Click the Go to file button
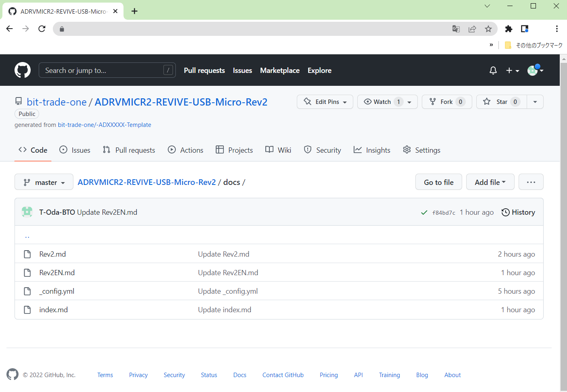Viewport: 567px width, 392px height. (x=439, y=182)
